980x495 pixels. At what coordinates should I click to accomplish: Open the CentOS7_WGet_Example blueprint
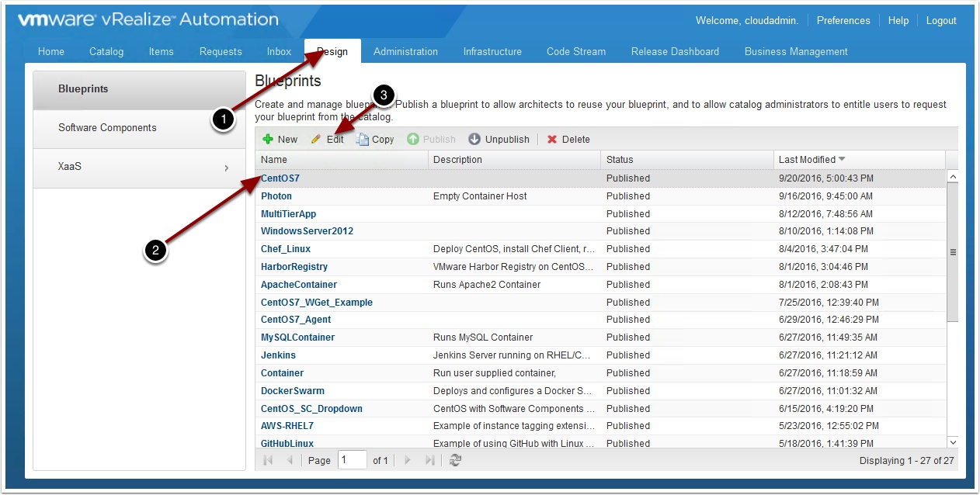coord(317,303)
